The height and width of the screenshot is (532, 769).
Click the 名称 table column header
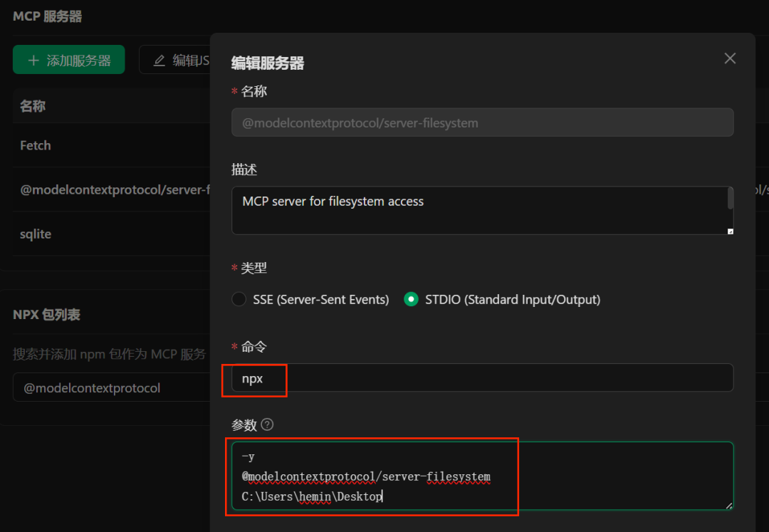[32, 105]
